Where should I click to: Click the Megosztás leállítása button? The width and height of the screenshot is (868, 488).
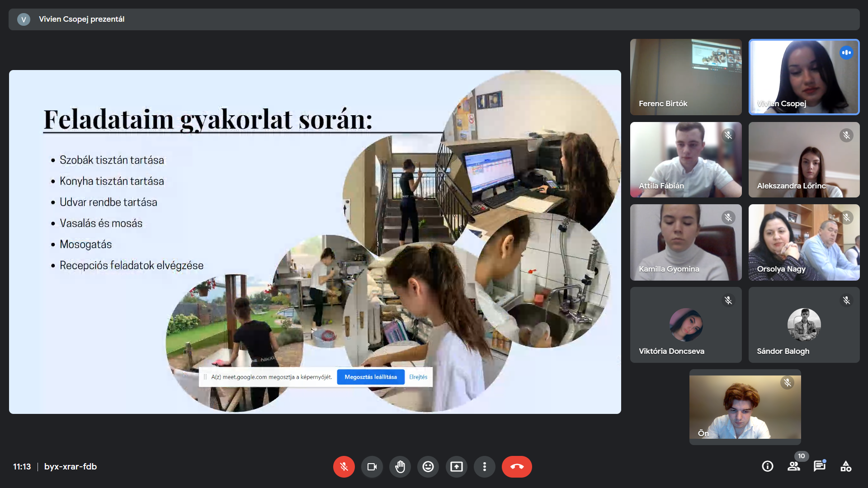point(371,377)
